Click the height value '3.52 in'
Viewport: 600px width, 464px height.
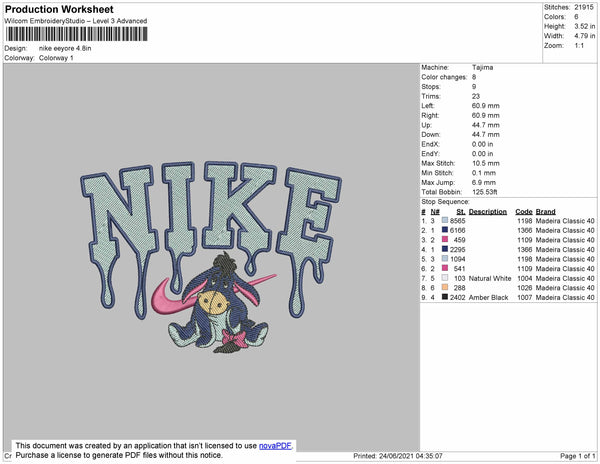[584, 26]
